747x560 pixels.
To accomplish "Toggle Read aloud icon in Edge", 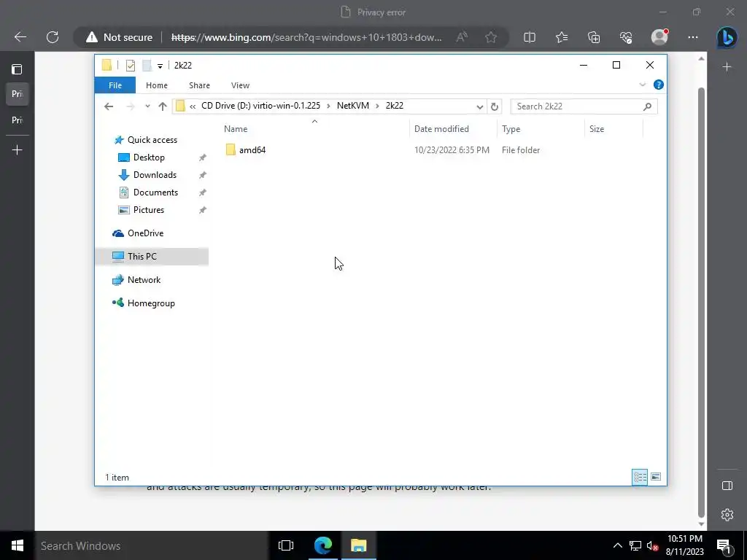I will coord(462,37).
